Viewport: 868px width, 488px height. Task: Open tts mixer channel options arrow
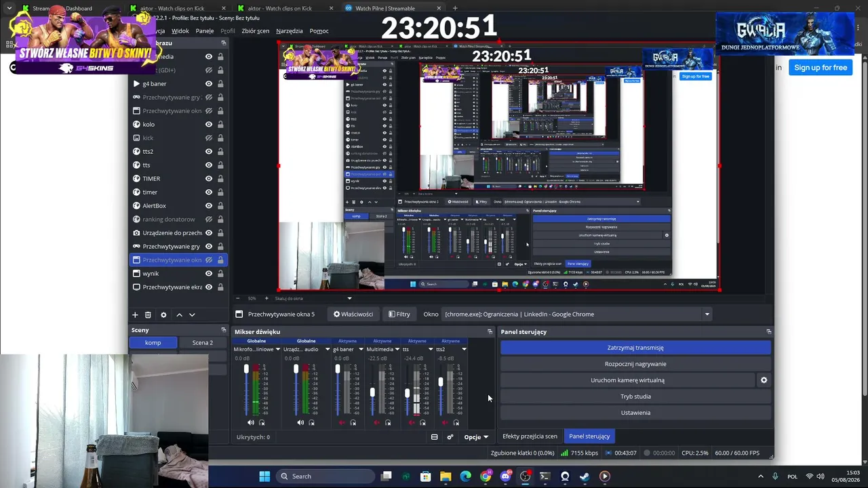point(431,350)
